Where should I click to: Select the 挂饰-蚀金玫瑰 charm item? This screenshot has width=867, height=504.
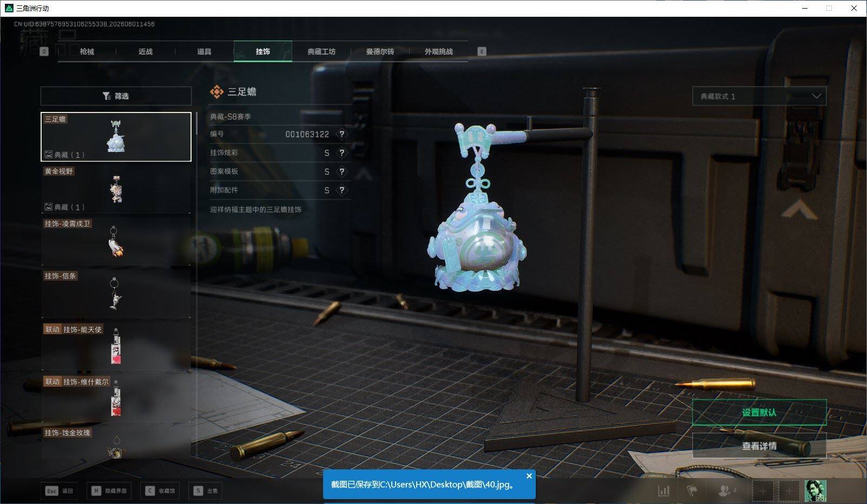point(116,443)
